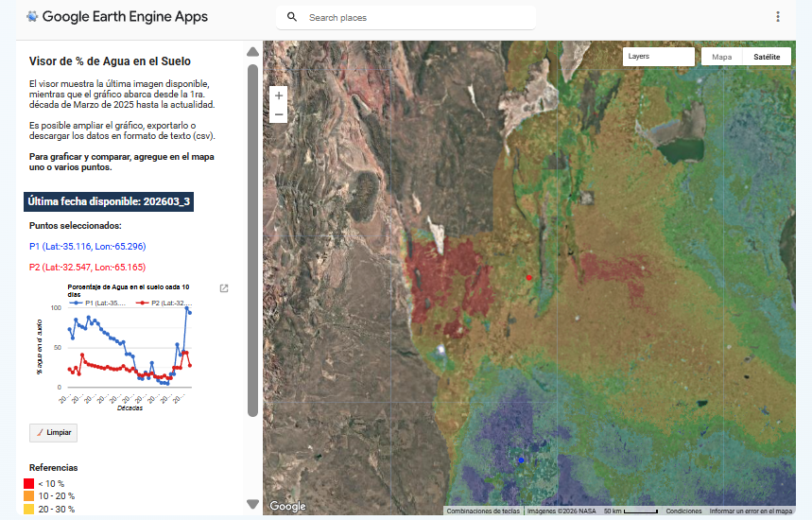The width and height of the screenshot is (812, 520).
Task: Click the yellow swatch for 20 - 30 %
Action: pyautogui.click(x=29, y=509)
